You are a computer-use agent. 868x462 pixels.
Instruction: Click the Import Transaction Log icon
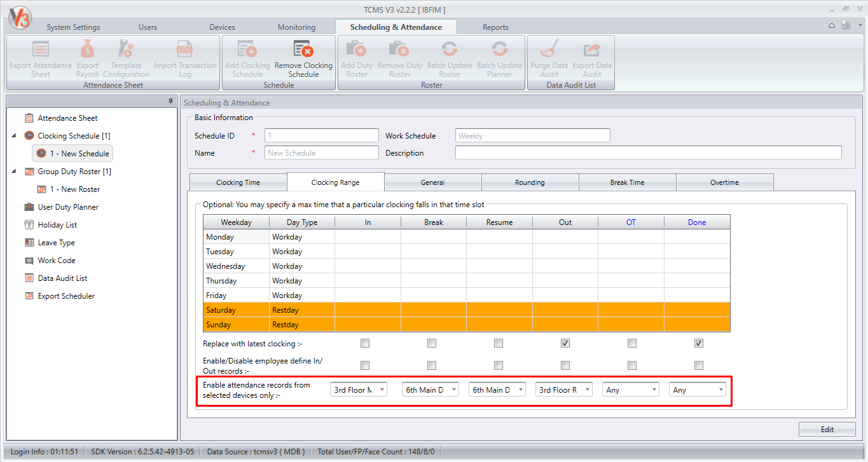[185, 50]
